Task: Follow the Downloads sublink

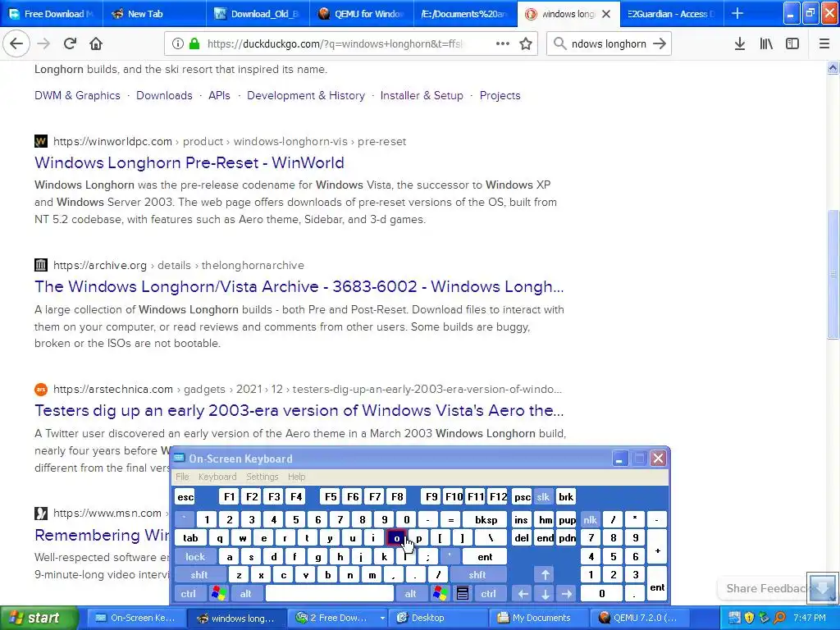Action: [x=164, y=95]
